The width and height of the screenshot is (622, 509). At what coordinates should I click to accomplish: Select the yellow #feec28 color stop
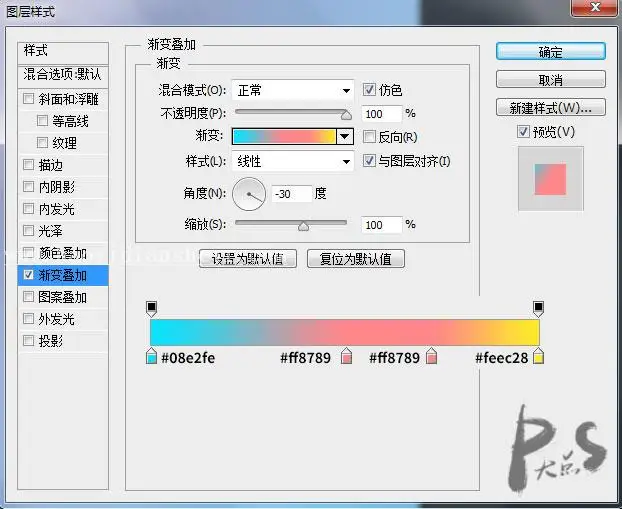pos(538,355)
